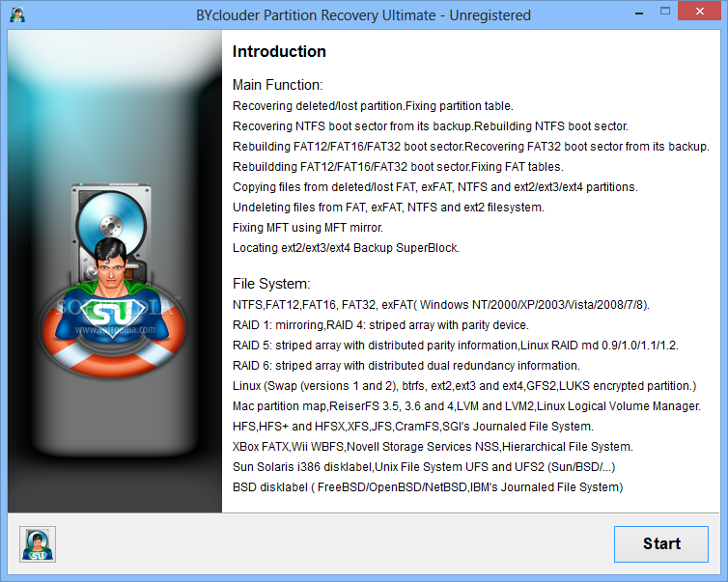The width and height of the screenshot is (728, 582).
Task: Click the 'Sun Solaris i386 disklabel' line
Action: [x=424, y=467]
